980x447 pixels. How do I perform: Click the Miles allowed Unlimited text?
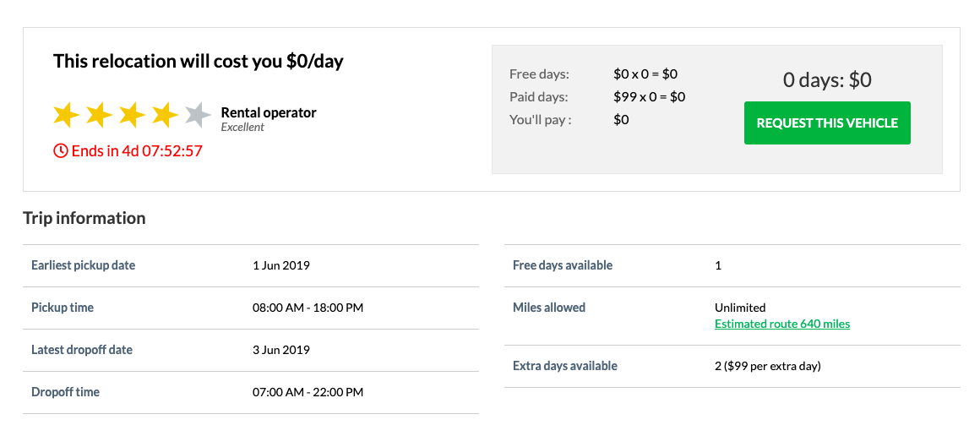point(739,308)
